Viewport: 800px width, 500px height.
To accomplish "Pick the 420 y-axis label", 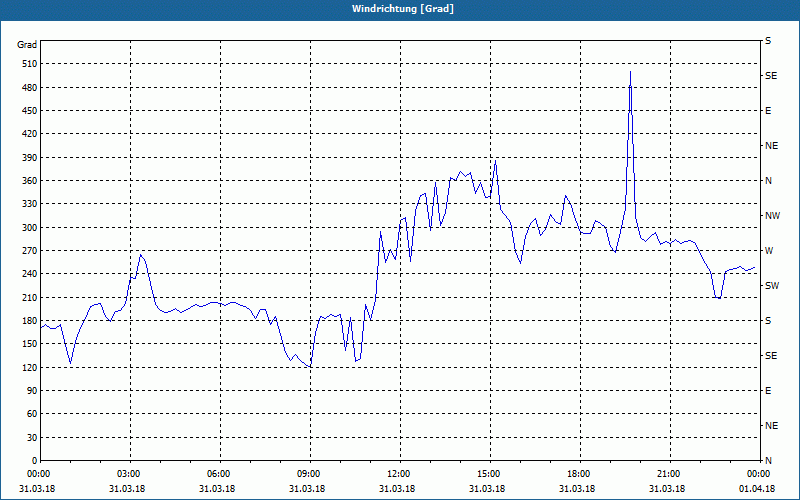I will 30,134.
